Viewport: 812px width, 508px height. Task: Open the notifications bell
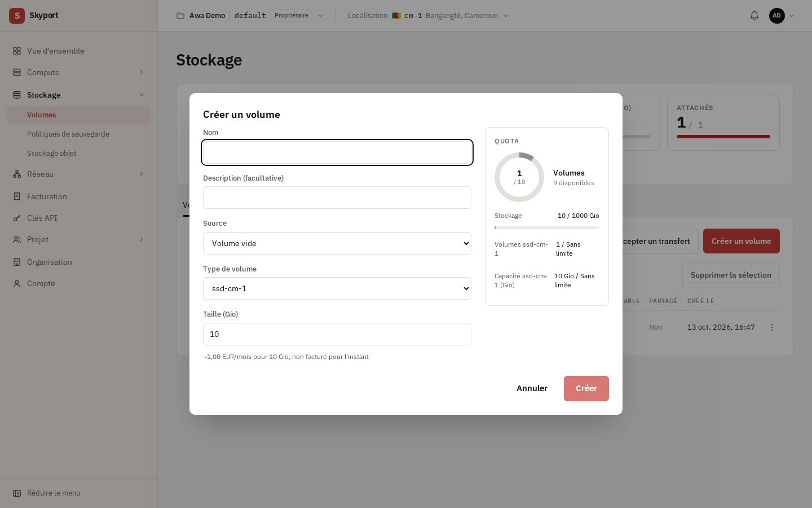[x=754, y=16]
